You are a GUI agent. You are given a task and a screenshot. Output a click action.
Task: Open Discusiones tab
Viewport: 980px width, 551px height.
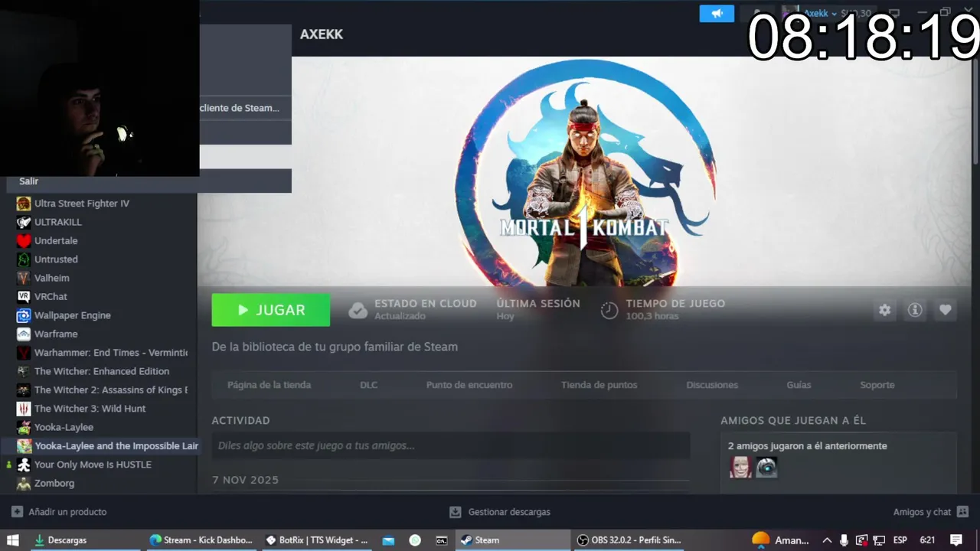pos(712,385)
